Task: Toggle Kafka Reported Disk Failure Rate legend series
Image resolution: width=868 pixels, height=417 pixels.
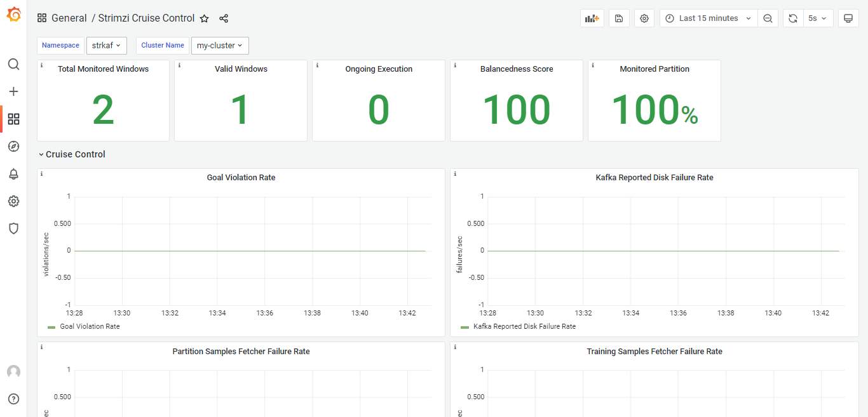Action: coord(524,327)
